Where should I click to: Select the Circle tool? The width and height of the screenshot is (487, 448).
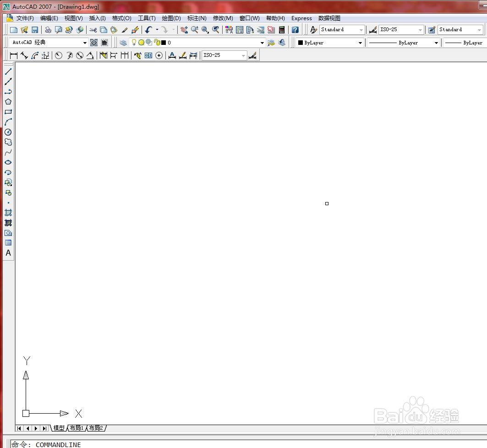coord(8,132)
